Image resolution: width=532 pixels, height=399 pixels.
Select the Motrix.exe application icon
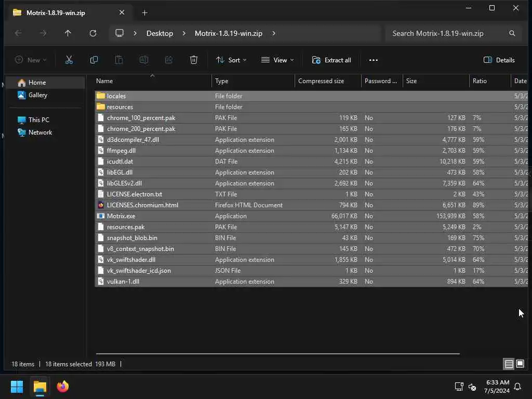[x=101, y=216]
